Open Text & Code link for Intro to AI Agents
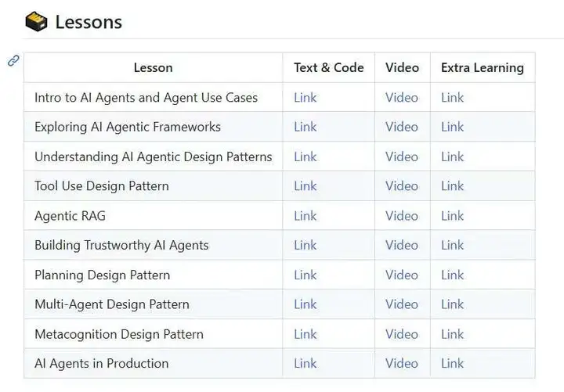Image resolution: width=564 pixels, height=392 pixels. (305, 97)
